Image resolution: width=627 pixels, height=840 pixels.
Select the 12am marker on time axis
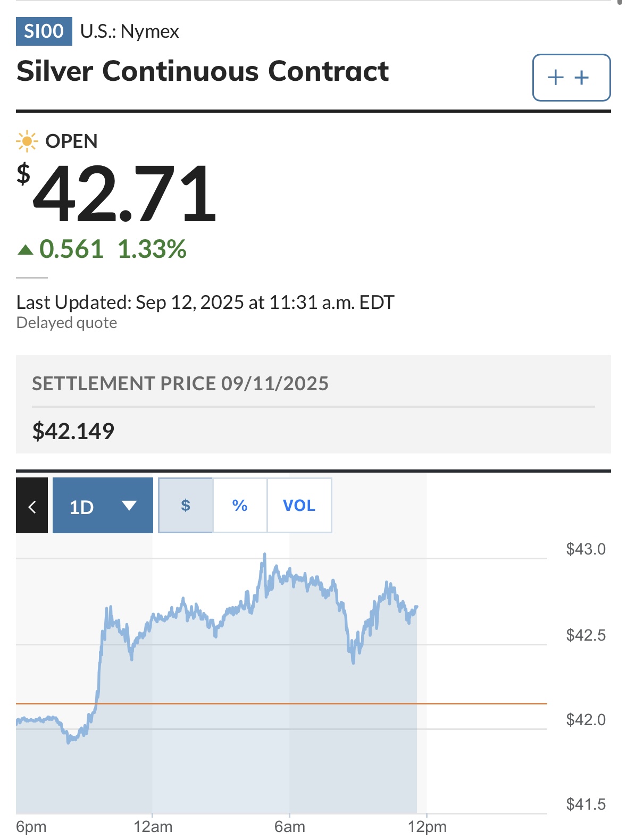153,827
